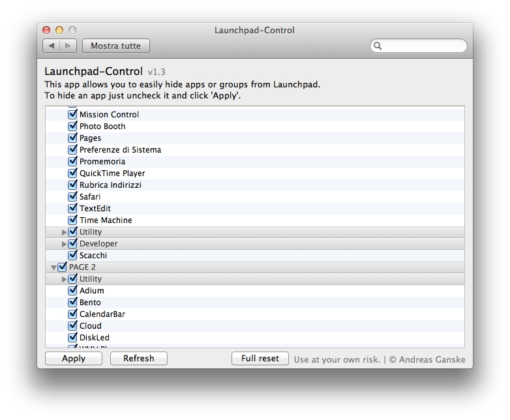Select the CalendarBar label
The width and height of the screenshot is (510, 420).
(102, 314)
